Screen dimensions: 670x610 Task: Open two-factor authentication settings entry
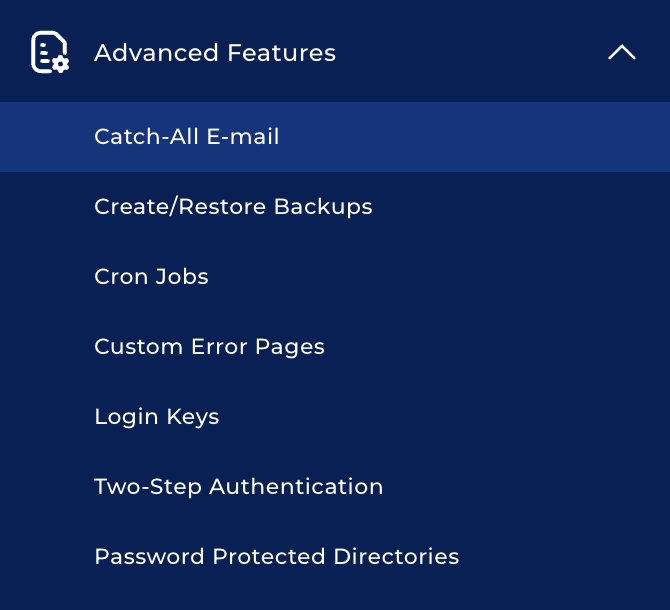click(x=238, y=486)
